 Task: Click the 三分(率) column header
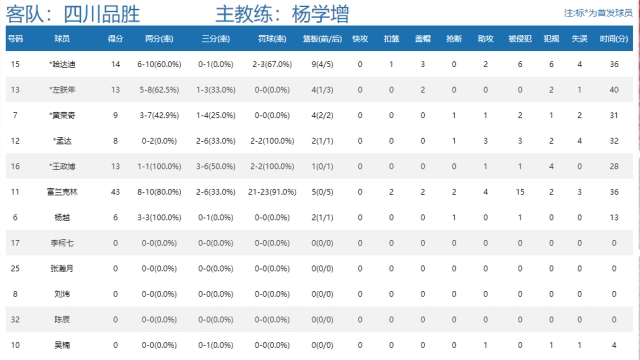click(x=216, y=39)
